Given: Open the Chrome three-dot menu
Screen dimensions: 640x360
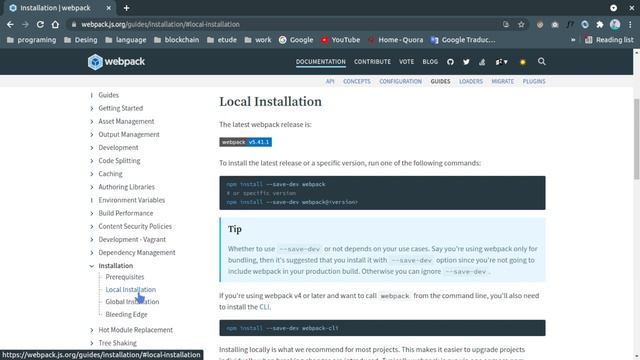Looking at the screenshot, I should (631, 24).
